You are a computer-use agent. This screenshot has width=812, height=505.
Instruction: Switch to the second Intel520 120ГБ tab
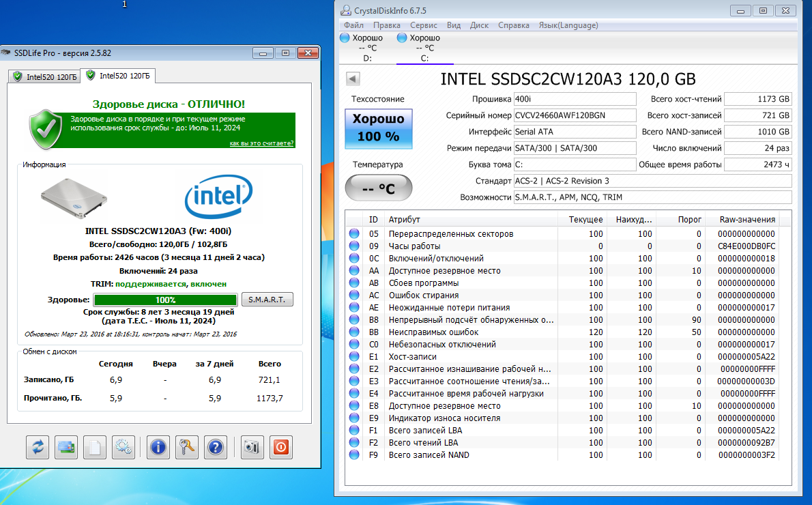pos(118,76)
